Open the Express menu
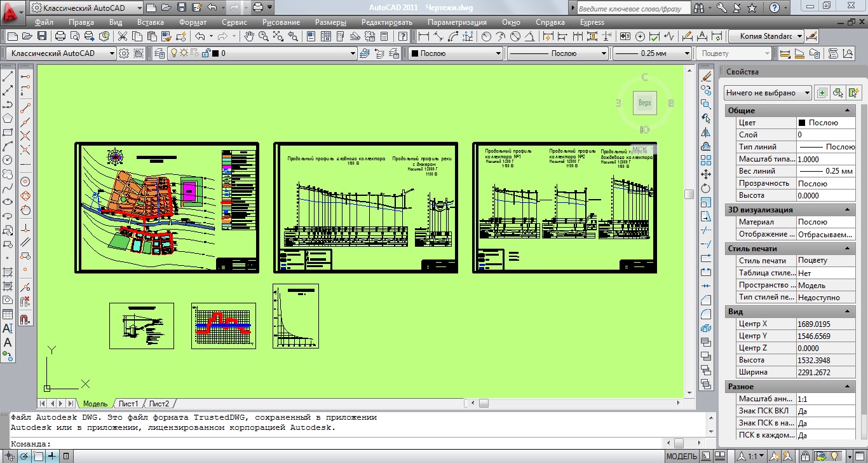The width and height of the screenshot is (868, 463). pyautogui.click(x=592, y=22)
